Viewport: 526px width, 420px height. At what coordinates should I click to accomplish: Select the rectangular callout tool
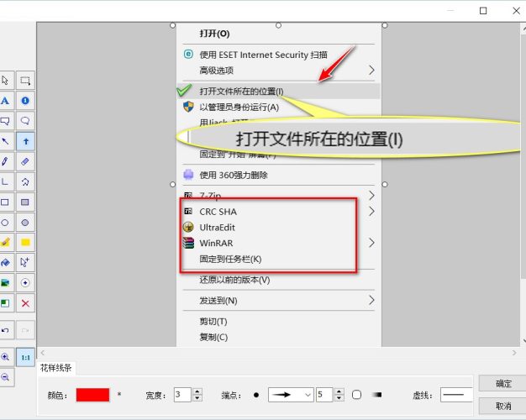(6, 121)
